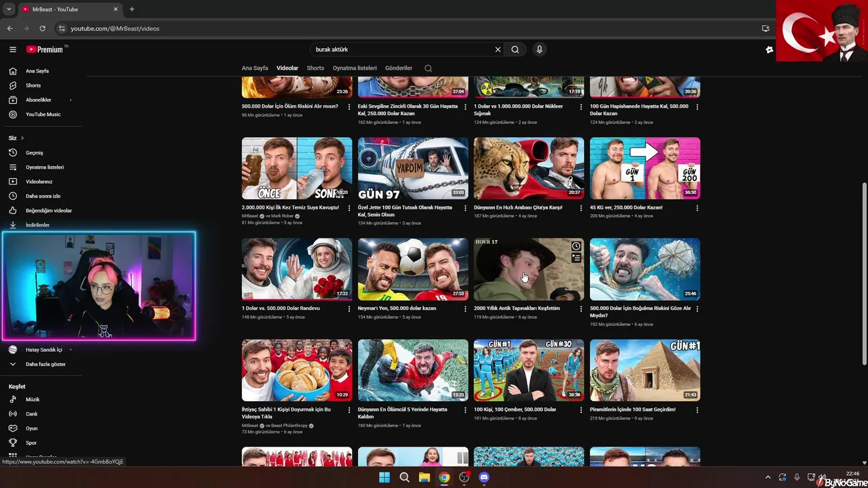Open the pyramid GÜN 1 thumbnail
The image size is (868, 488).
click(645, 370)
